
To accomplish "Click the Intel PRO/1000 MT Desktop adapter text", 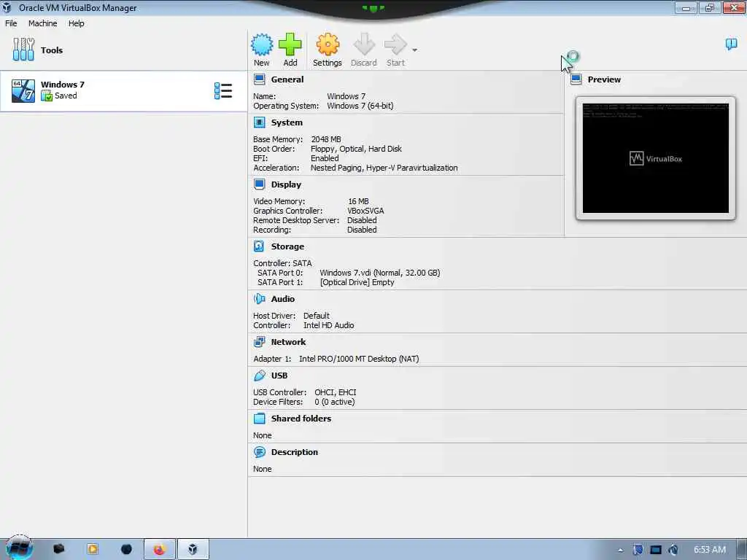I will [359, 359].
